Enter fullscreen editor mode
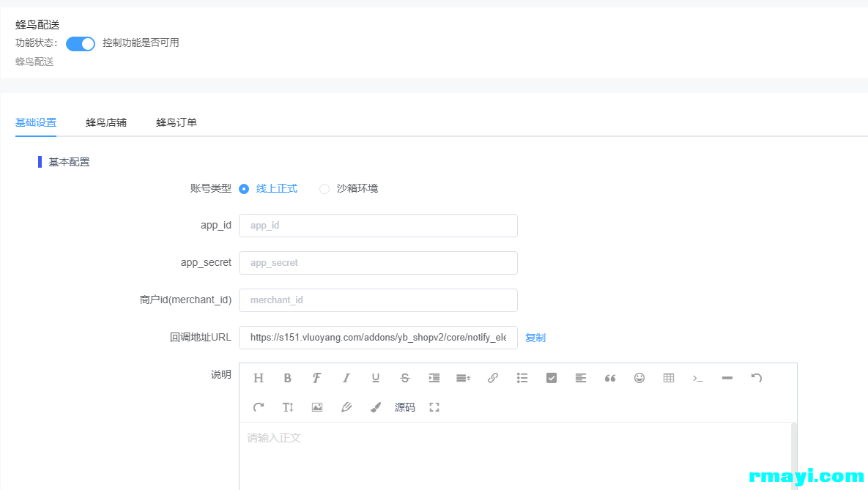The height and width of the screenshot is (490, 868). tap(434, 407)
